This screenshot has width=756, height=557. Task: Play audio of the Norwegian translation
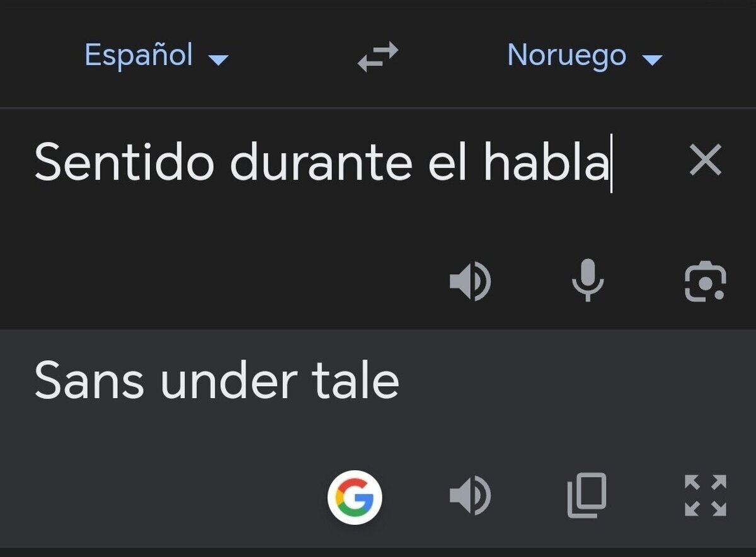tap(470, 495)
